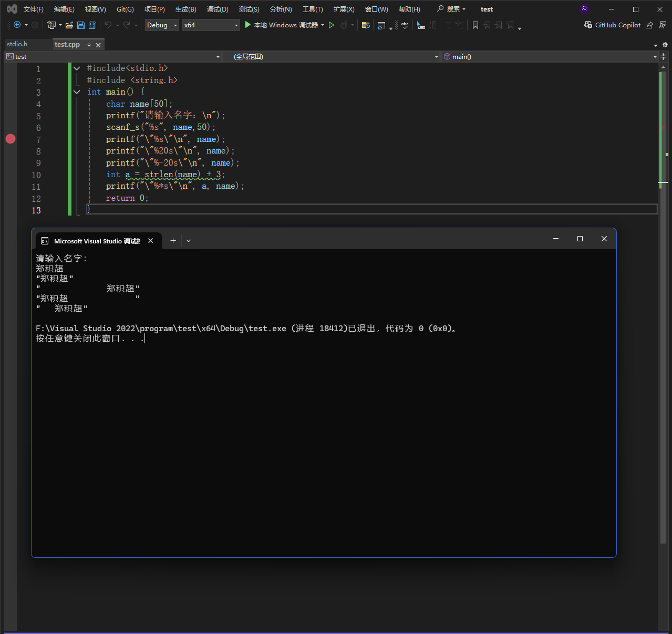The image size is (672, 634).
Task: Open the 扩展(X) extensions menu
Action: [x=344, y=9]
